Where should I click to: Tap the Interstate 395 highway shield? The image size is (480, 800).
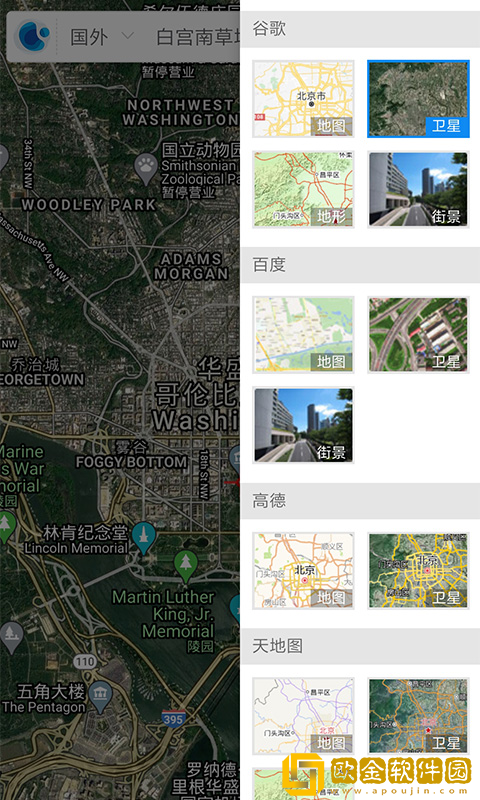pos(173,718)
